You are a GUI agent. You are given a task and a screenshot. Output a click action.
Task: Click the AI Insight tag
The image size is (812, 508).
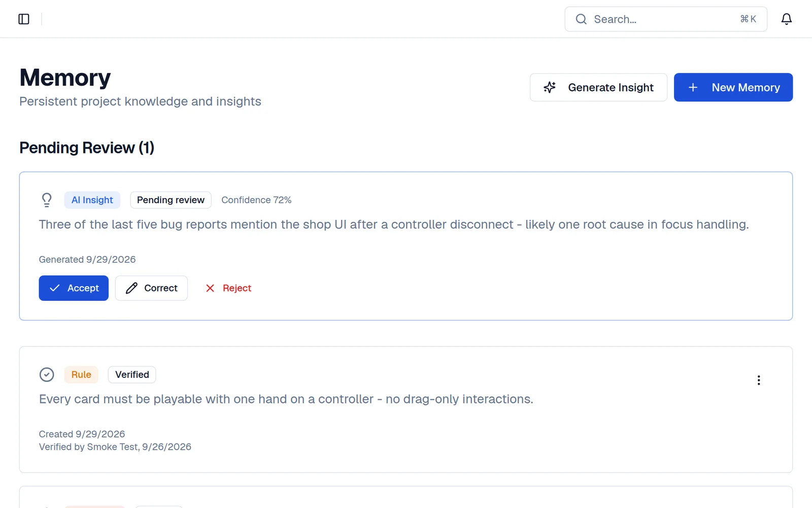[92, 200]
